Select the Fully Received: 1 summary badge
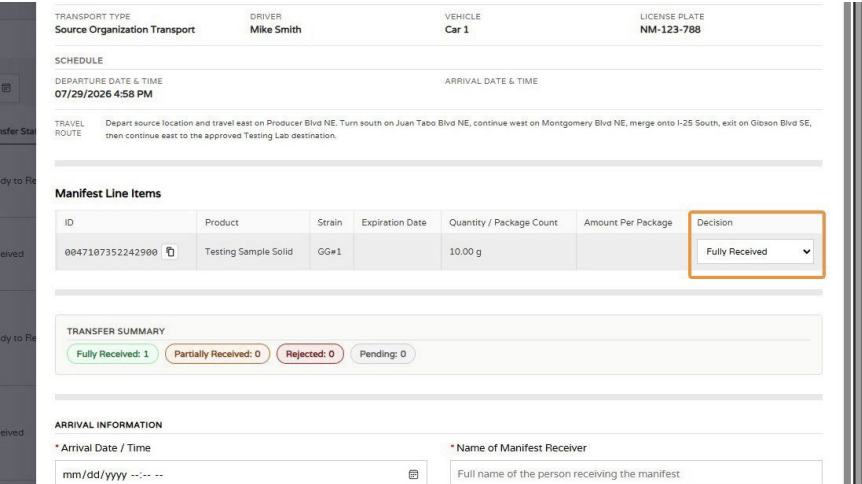Screen dimensions: 862x484 [x=113, y=354]
